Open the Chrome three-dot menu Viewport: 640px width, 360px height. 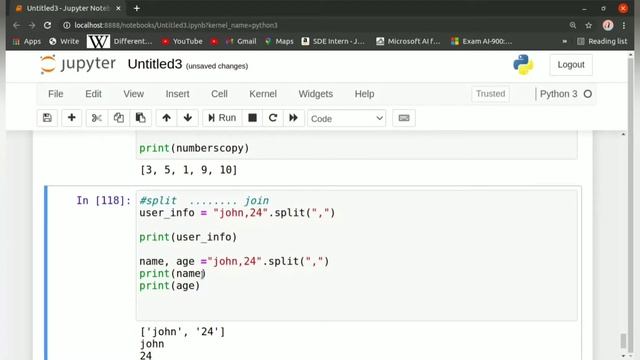pyautogui.click(x=624, y=25)
